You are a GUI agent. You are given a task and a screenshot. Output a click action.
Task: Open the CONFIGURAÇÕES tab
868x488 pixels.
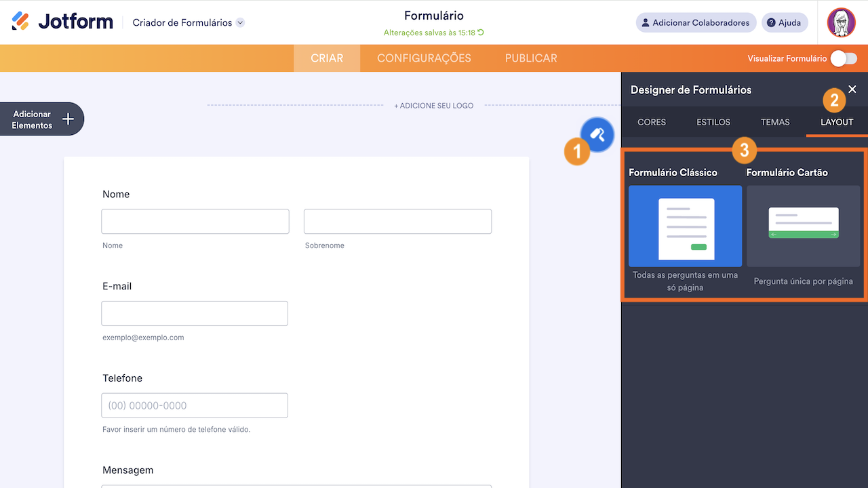pos(424,58)
